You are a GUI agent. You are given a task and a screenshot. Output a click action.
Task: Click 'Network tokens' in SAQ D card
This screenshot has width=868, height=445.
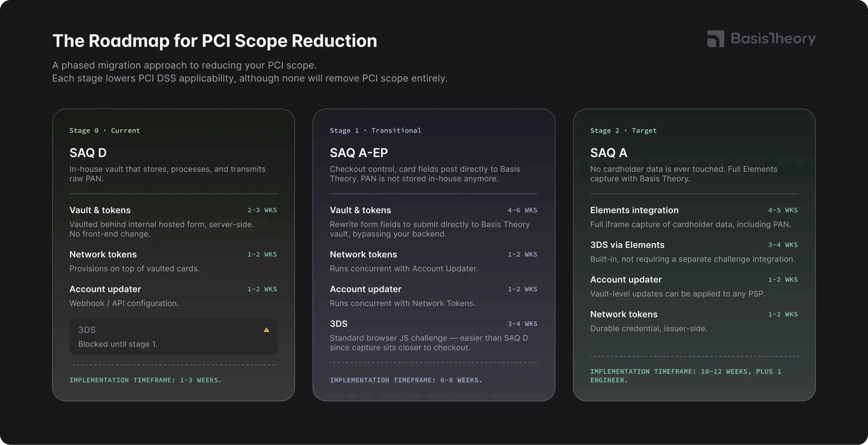[103, 254]
